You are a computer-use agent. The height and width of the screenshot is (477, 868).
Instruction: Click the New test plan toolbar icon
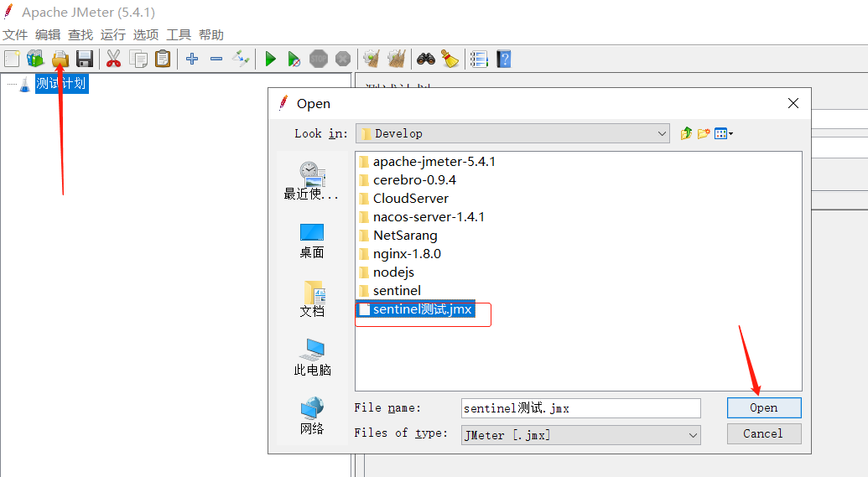[x=12, y=59]
